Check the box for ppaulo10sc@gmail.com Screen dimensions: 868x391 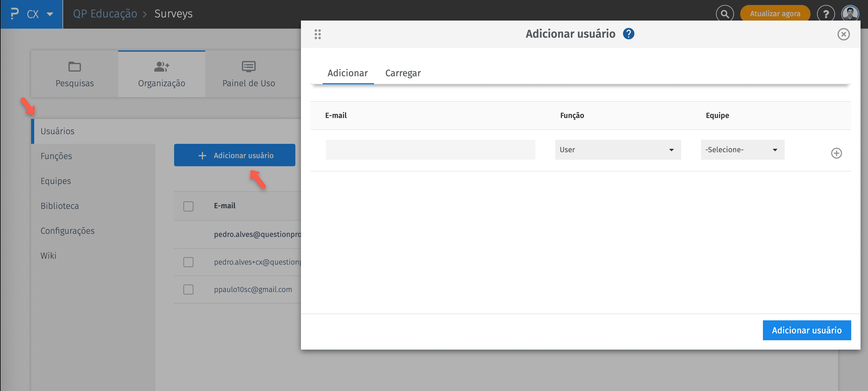coord(188,290)
